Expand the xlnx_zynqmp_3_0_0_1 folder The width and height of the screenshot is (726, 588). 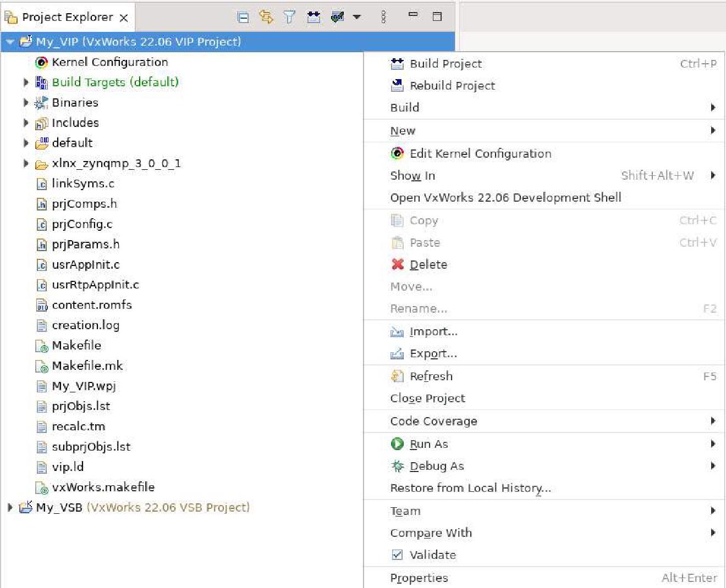[26, 163]
